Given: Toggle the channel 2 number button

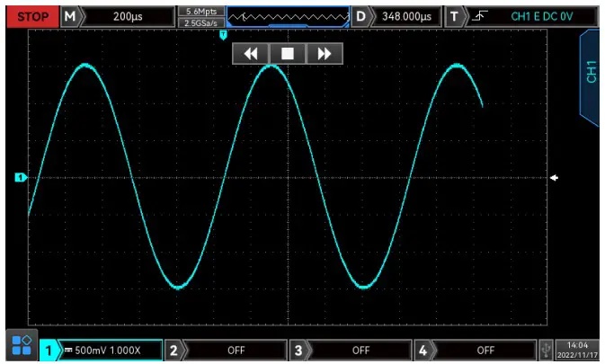Looking at the screenshot, I should 173,351.
